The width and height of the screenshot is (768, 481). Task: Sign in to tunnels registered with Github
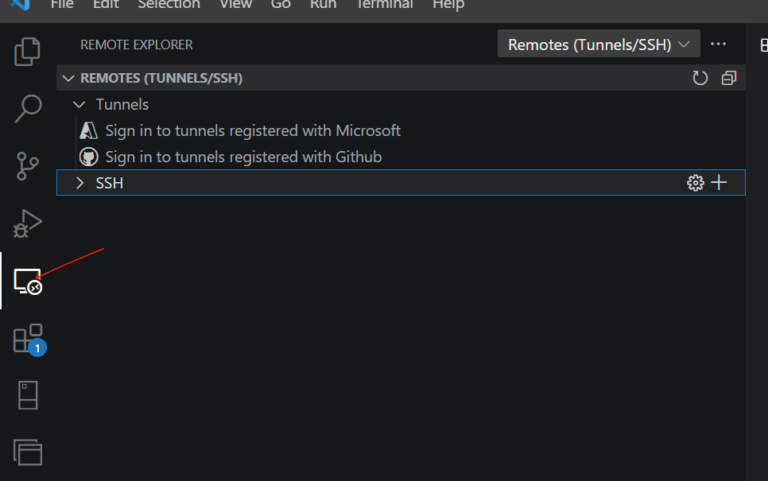coord(243,157)
